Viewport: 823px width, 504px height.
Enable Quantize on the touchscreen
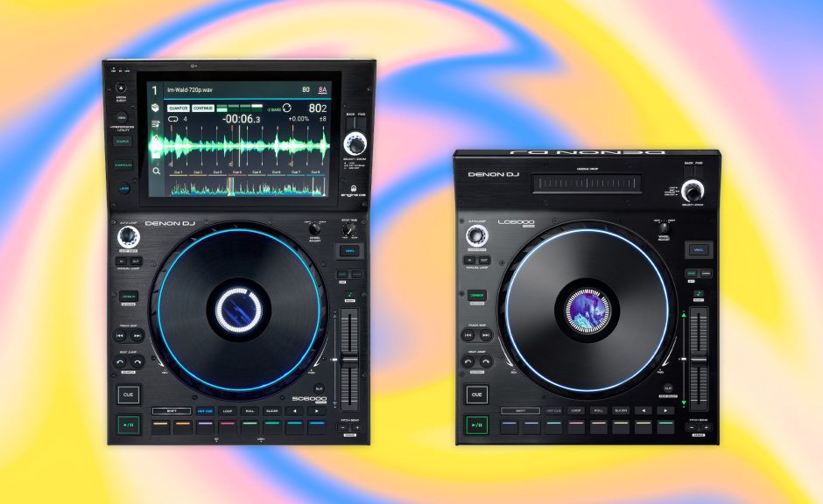point(179,108)
